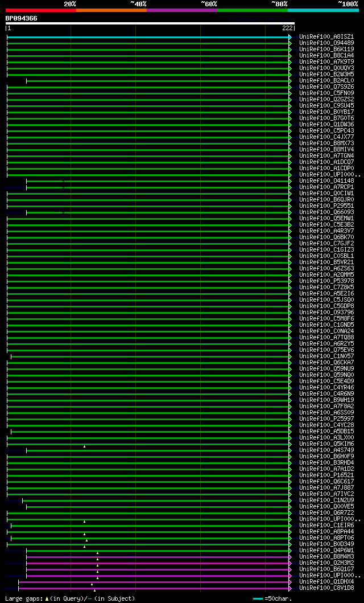Select hit label UniRef100_B6K119
364x603 pixels.
pos(327,49)
